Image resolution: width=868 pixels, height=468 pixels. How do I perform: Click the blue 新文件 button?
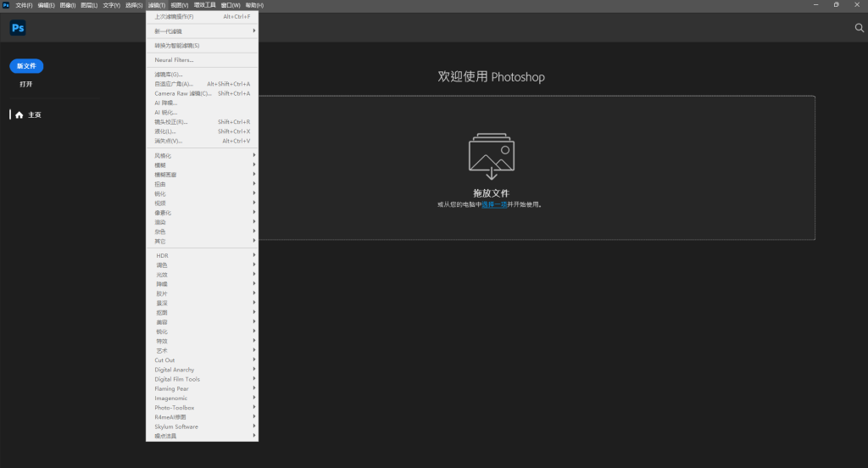pos(26,66)
